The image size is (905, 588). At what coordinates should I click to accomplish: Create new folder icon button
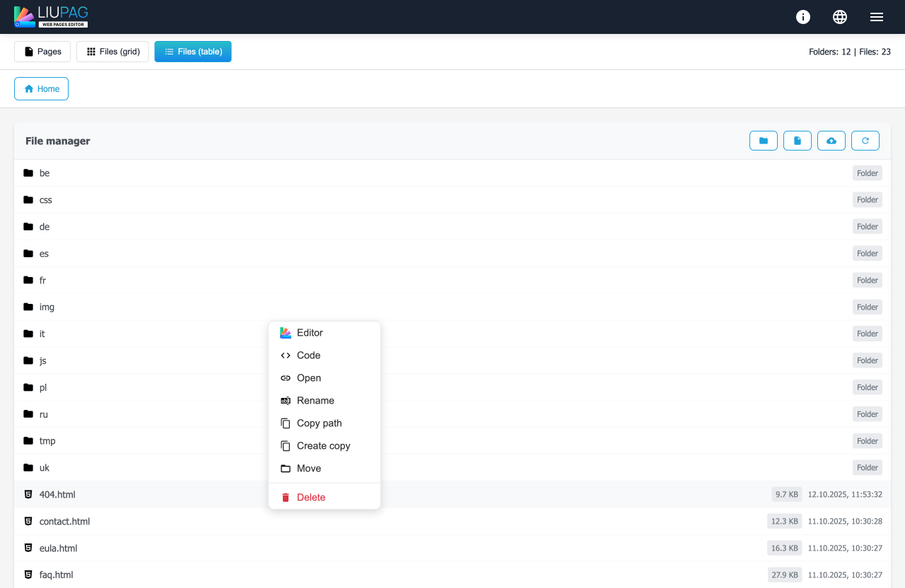point(764,141)
